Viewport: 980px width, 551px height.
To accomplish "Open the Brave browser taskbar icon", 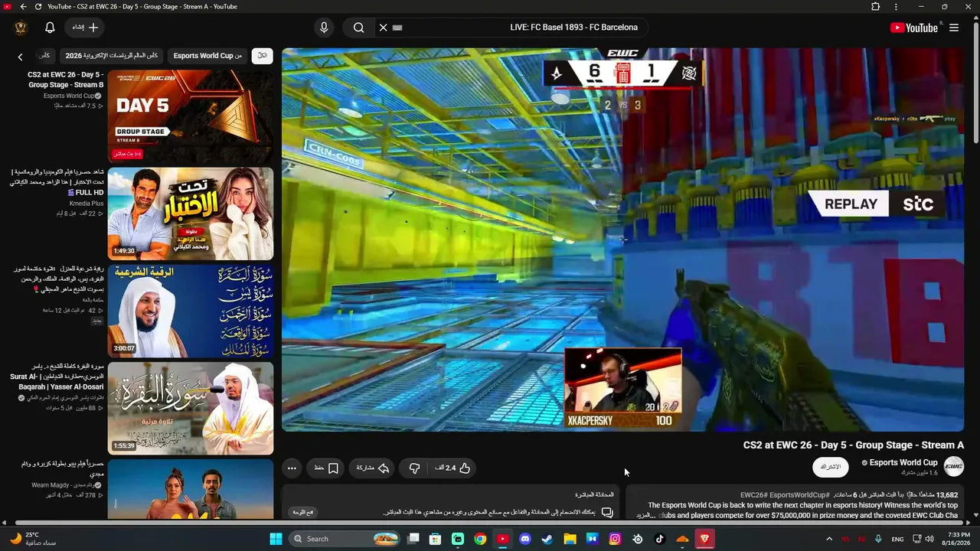I will (x=705, y=539).
